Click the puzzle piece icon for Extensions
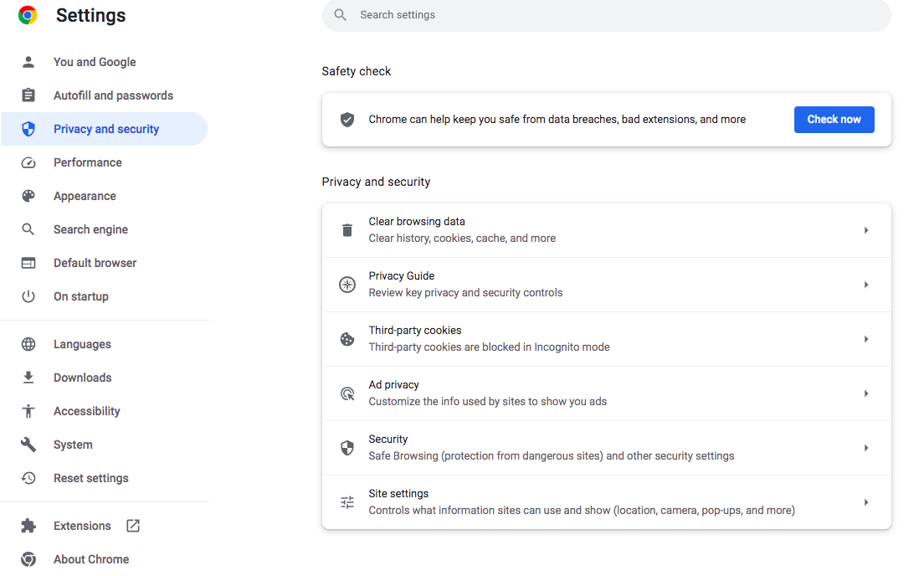 point(28,525)
